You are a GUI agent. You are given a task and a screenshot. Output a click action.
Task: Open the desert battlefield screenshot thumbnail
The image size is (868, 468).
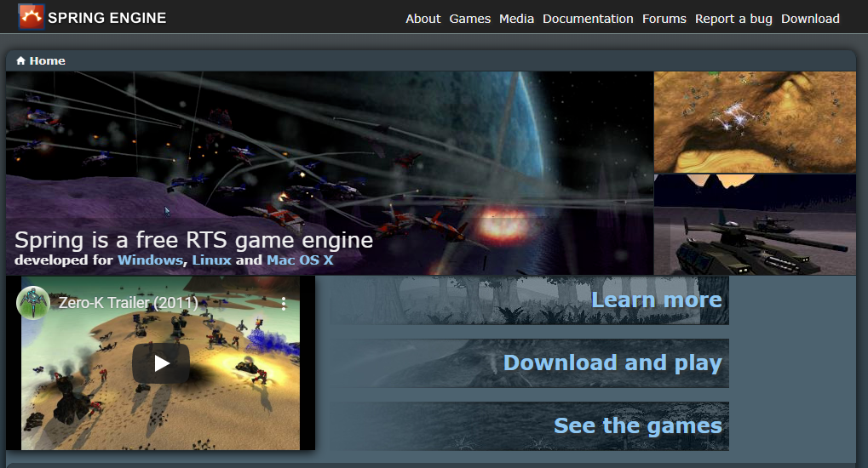(x=755, y=123)
